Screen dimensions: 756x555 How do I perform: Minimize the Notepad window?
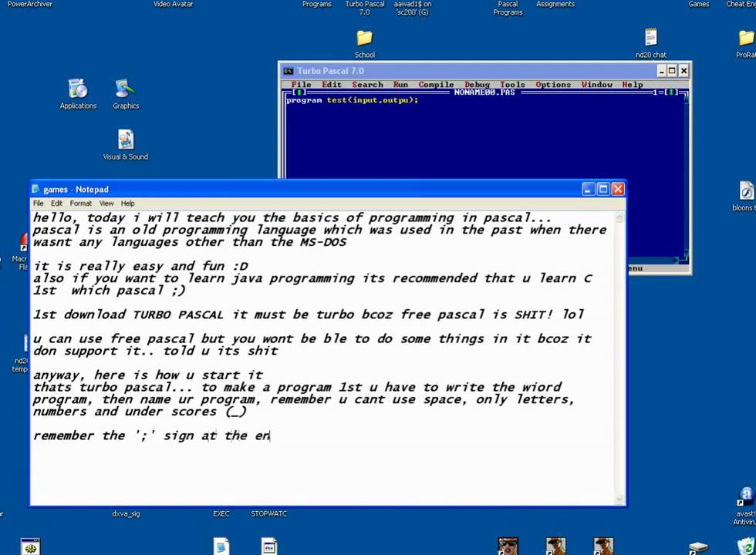tap(588, 189)
